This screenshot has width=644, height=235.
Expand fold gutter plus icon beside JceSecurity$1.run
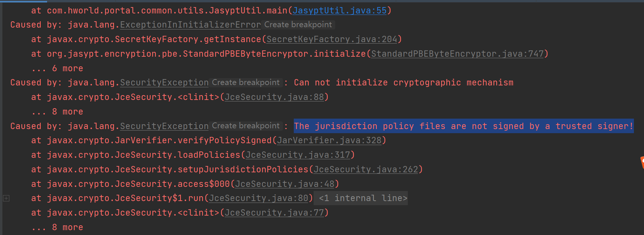coord(6,198)
